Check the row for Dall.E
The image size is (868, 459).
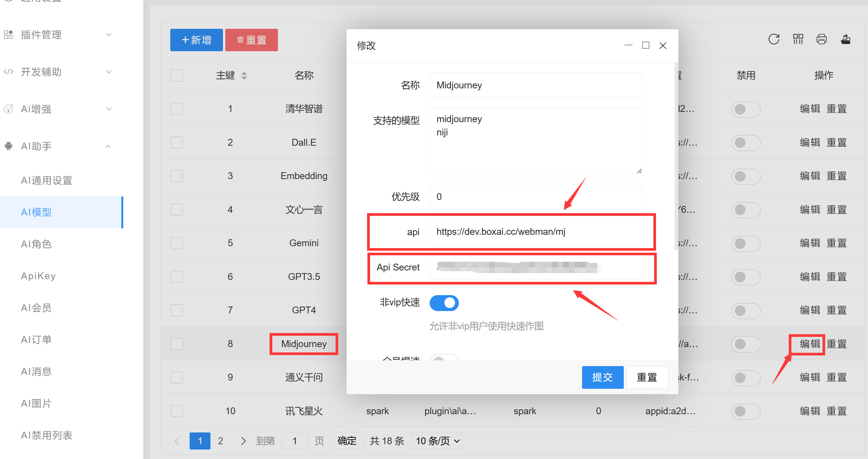[177, 142]
